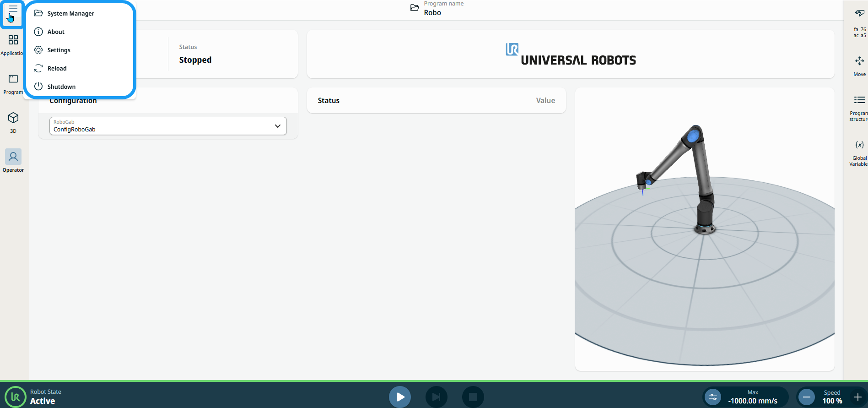
Task: Open Settings from the menu
Action: coord(59,50)
